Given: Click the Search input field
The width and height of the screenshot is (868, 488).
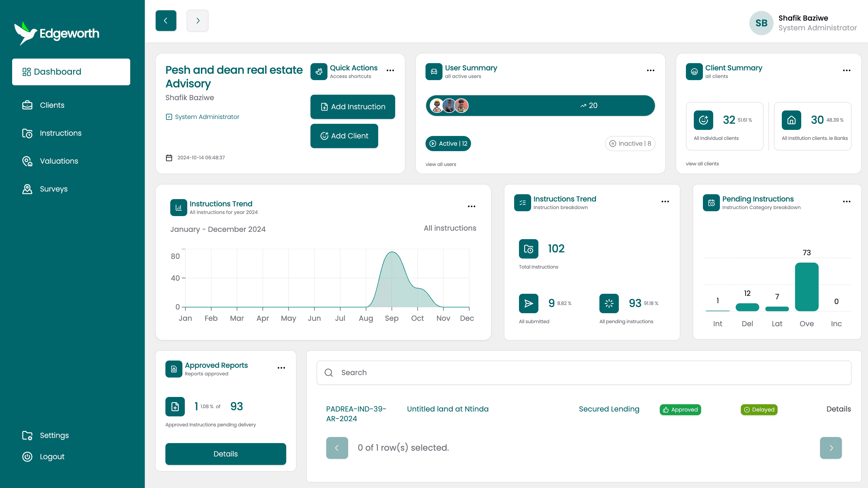Looking at the screenshot, I should coord(584,372).
